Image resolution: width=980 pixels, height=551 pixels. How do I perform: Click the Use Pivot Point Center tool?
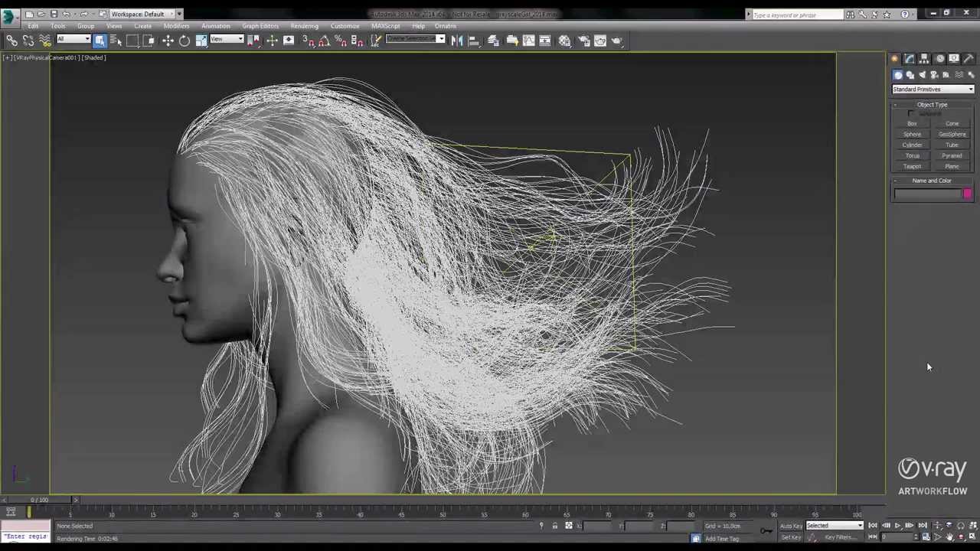254,41
